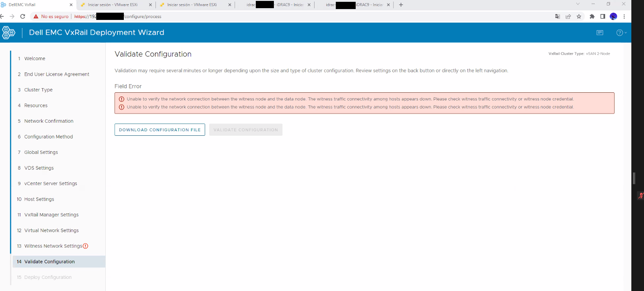Click the Chrome extensions puzzle icon
The width and height of the screenshot is (644, 291).
point(592,16)
